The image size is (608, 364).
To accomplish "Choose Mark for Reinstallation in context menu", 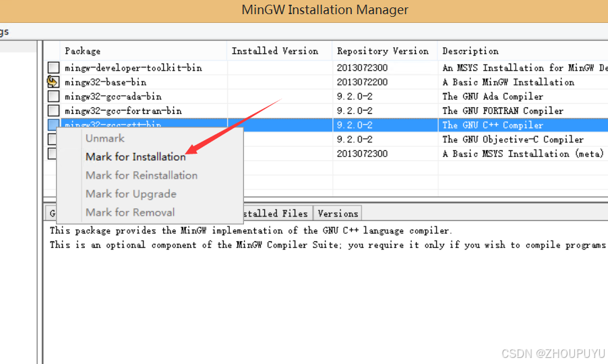I will point(142,175).
